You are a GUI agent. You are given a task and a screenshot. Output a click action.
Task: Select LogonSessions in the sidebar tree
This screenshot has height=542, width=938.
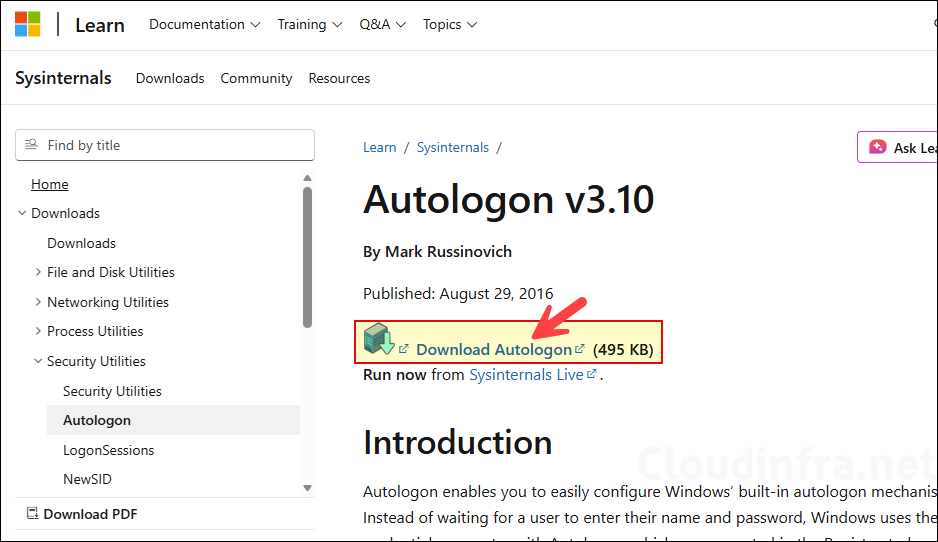pos(108,450)
